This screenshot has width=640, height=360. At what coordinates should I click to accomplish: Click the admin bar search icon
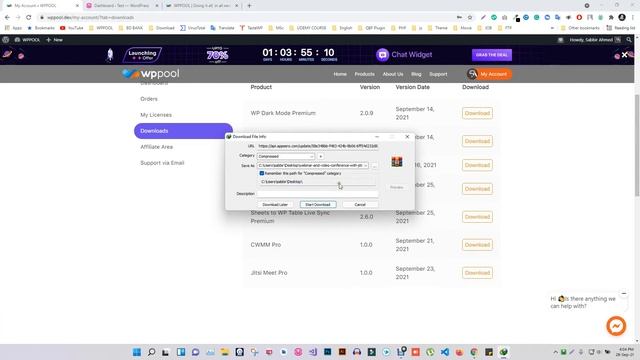point(629,40)
